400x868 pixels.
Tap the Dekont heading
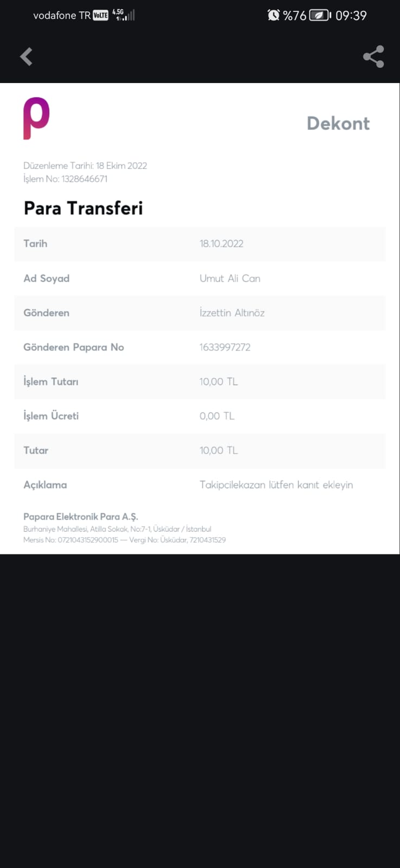[x=338, y=123]
